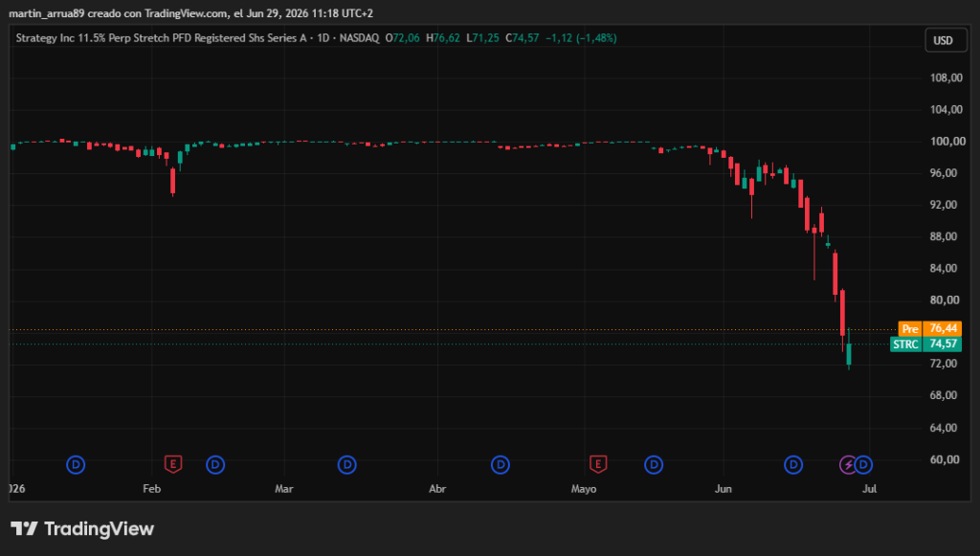Click the Jul label on the time axis

pos(869,488)
